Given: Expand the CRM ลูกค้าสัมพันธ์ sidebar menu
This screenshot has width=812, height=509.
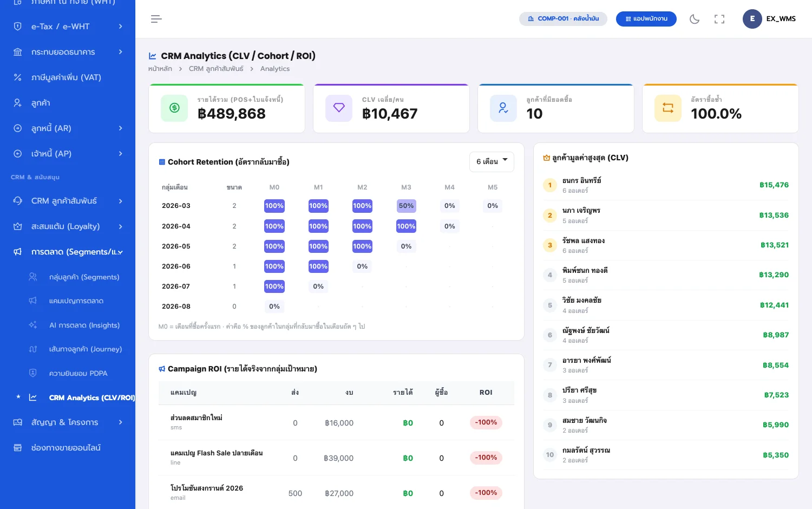Looking at the screenshot, I should point(68,201).
